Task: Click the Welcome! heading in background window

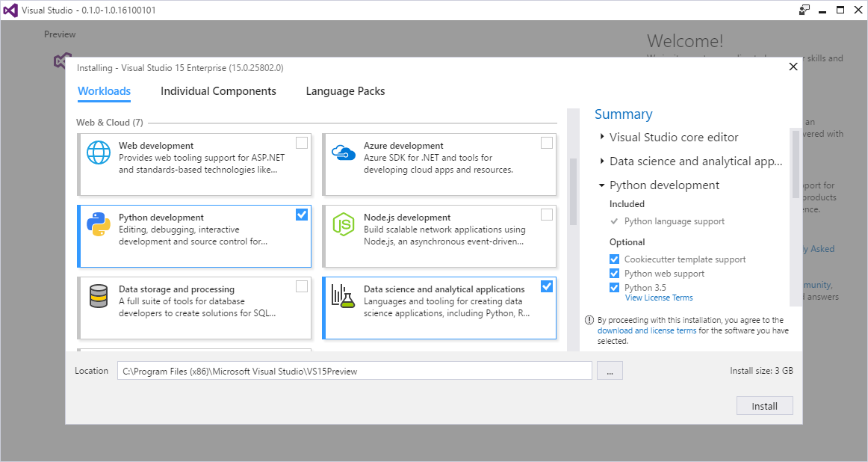Action: [x=685, y=41]
